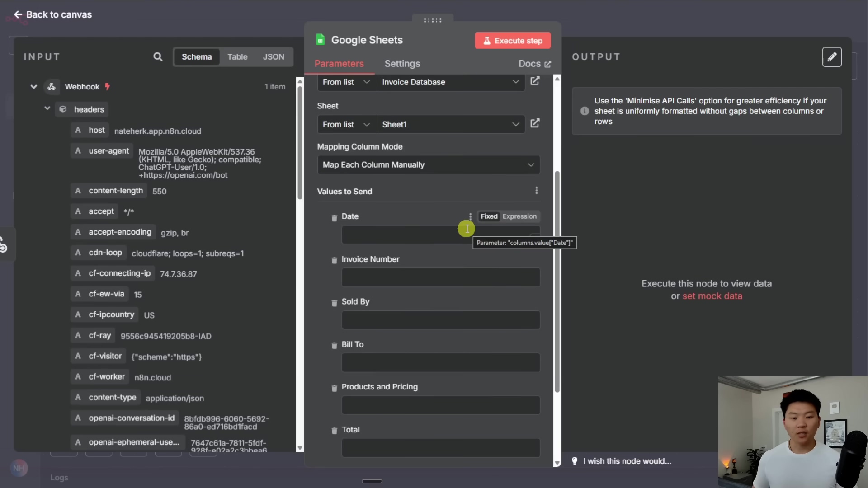Open the Docs link
This screenshot has height=488, width=868.
click(x=535, y=64)
